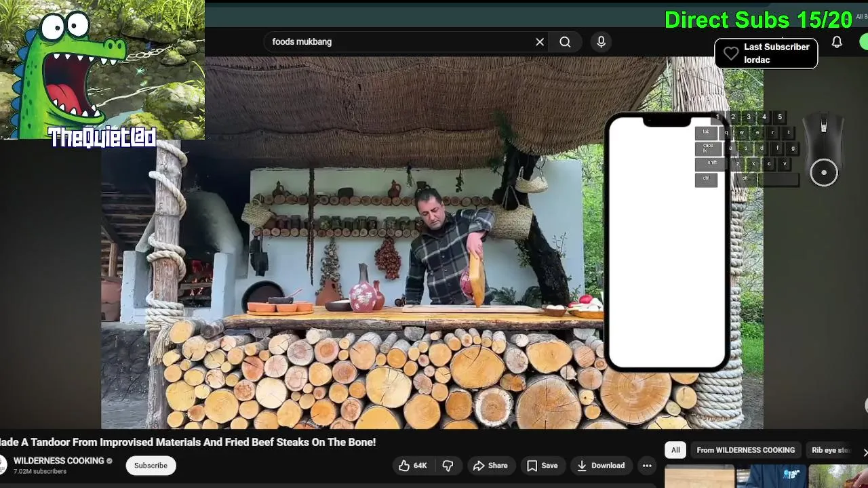
Task: Click the 'tab' key on keyboard overlay
Action: (x=706, y=132)
